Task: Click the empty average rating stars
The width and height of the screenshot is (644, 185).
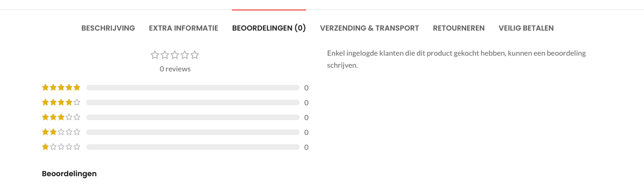Action: click(175, 55)
